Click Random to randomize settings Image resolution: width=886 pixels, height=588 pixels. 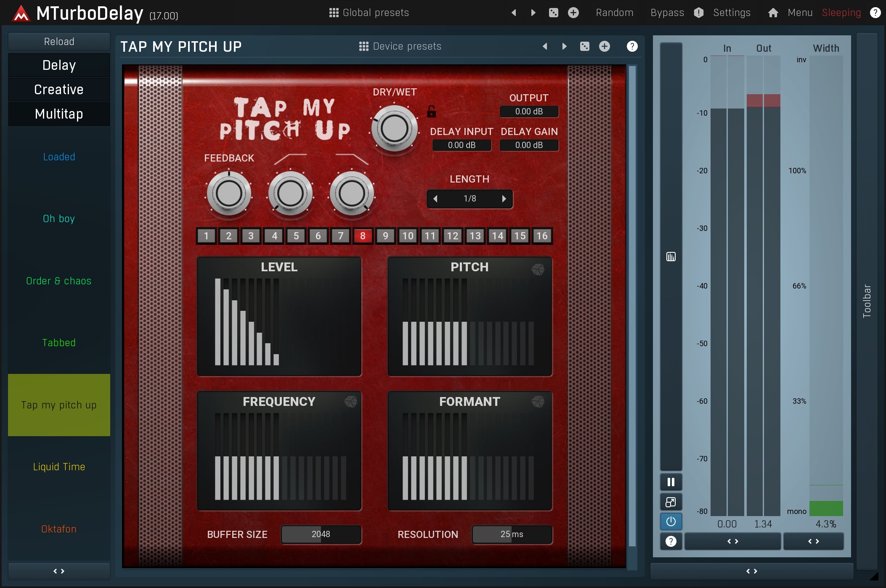pyautogui.click(x=615, y=12)
